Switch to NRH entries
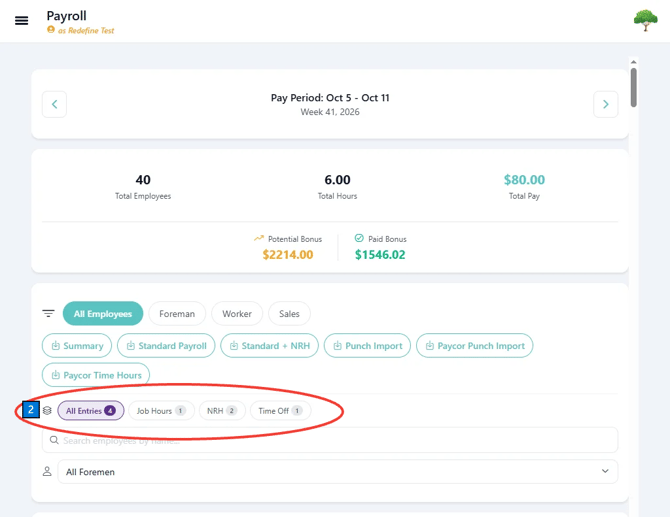 click(222, 411)
